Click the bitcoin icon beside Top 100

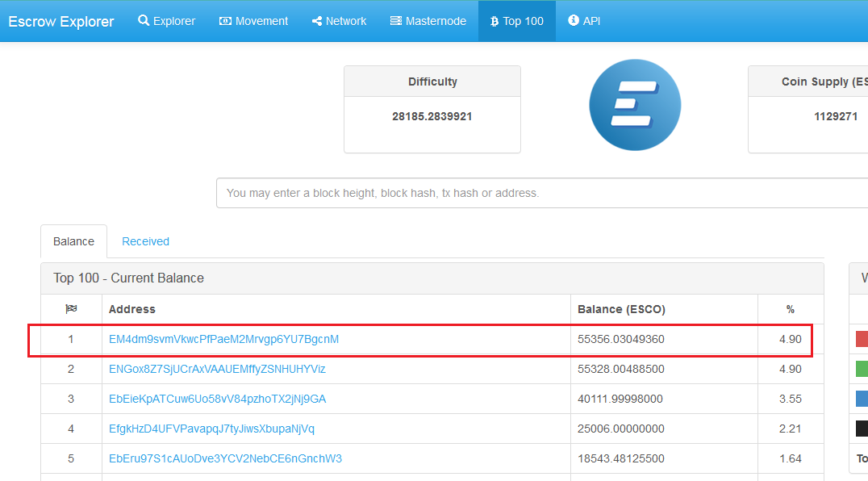click(495, 21)
